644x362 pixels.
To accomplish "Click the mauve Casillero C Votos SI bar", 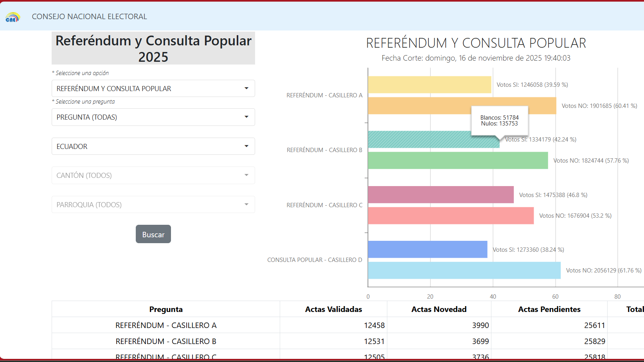I will pos(441,195).
